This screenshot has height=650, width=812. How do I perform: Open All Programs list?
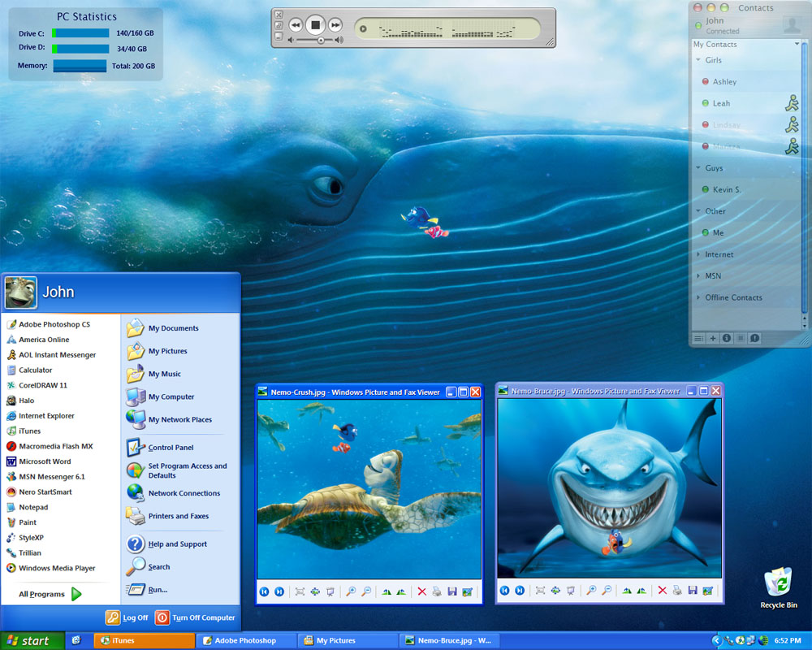pyautogui.click(x=50, y=594)
